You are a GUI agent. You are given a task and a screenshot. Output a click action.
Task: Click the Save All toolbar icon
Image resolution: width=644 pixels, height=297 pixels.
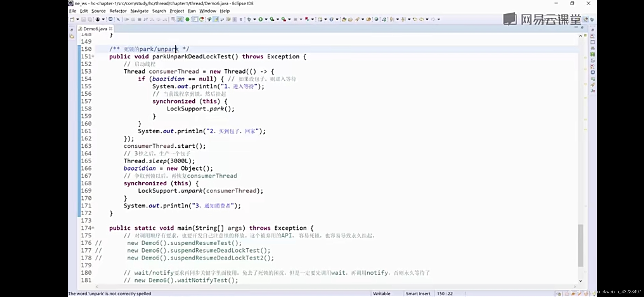tap(90, 19)
